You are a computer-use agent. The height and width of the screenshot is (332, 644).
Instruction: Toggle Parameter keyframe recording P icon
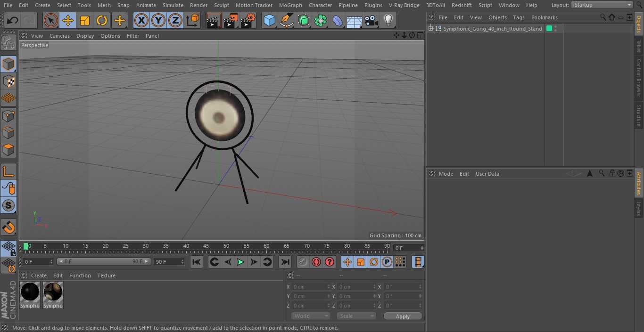point(387,262)
